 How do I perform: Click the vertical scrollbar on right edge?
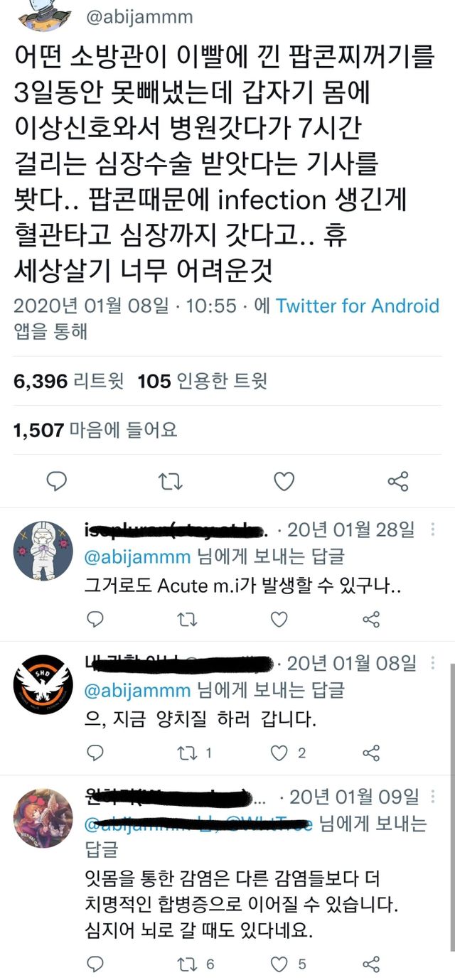(451, 782)
